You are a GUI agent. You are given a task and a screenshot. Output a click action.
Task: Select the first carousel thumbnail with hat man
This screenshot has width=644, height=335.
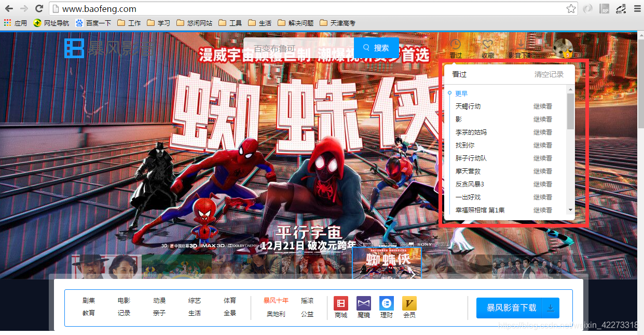pyautogui.click(x=106, y=266)
